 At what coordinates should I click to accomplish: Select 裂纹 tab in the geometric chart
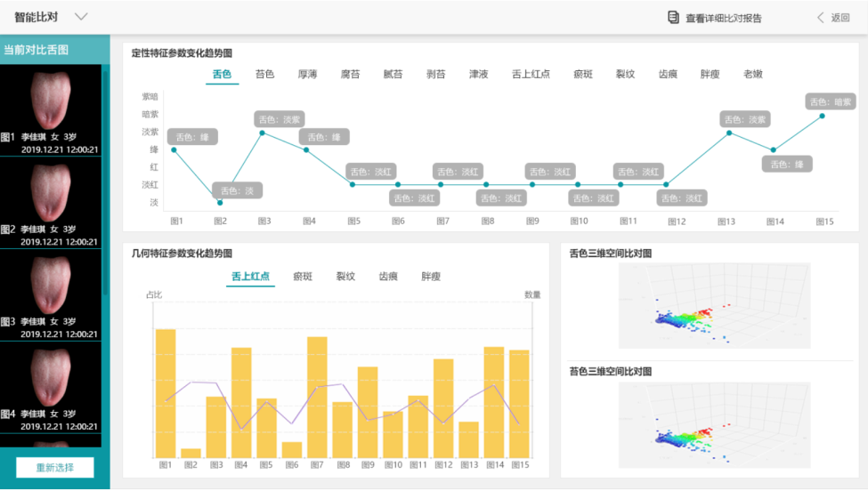[345, 277]
